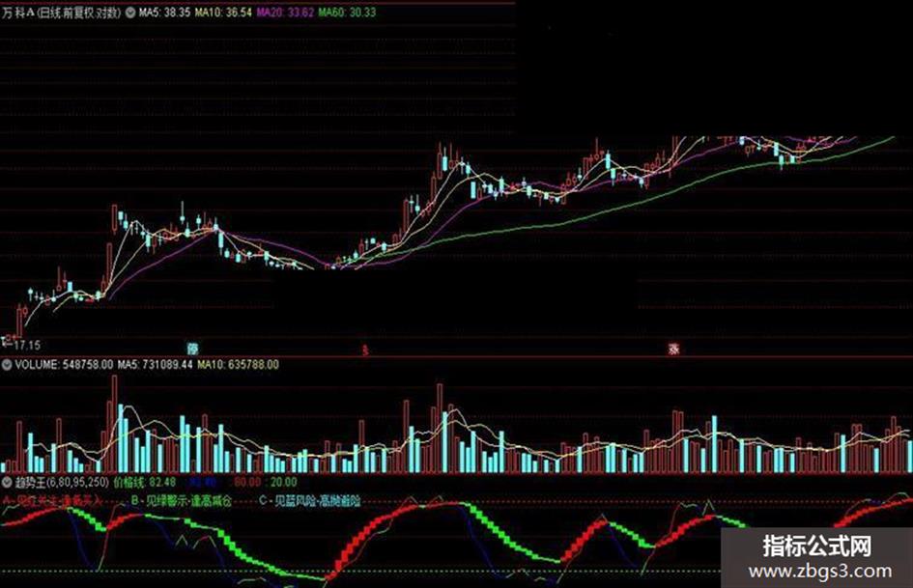Open the VOLUME panel dropdown arrow
Viewport: 913px width, 588px height.
(7, 365)
